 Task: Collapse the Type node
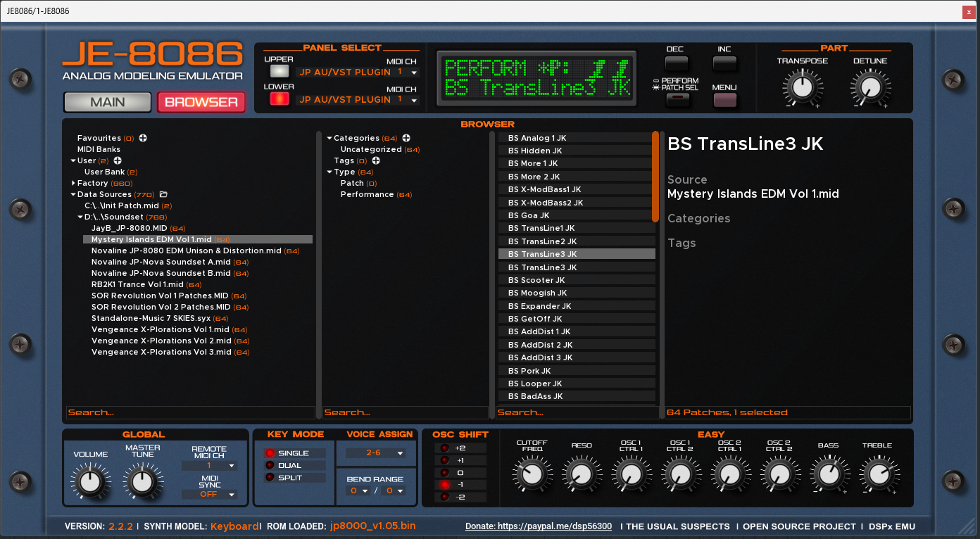329,172
